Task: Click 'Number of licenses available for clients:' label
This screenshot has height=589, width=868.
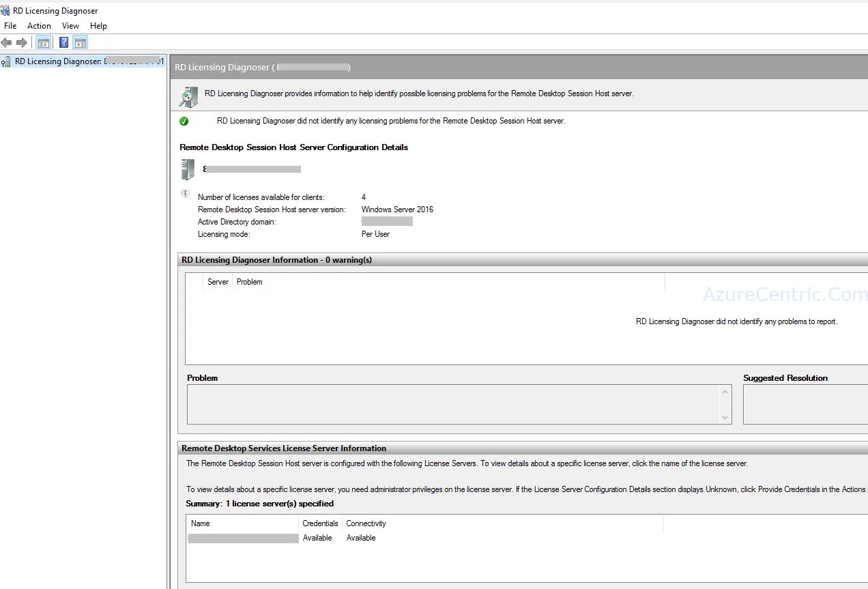Action: [261, 197]
